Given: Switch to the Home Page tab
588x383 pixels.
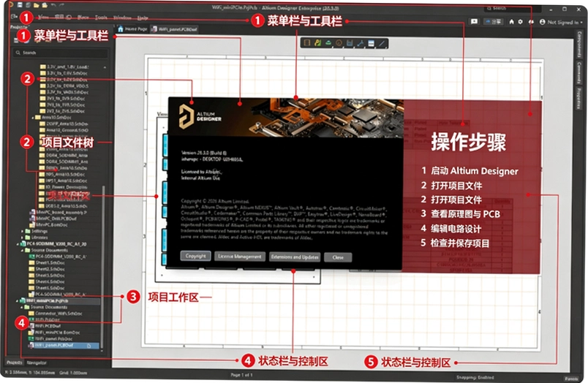Looking at the screenshot, I should [x=132, y=29].
